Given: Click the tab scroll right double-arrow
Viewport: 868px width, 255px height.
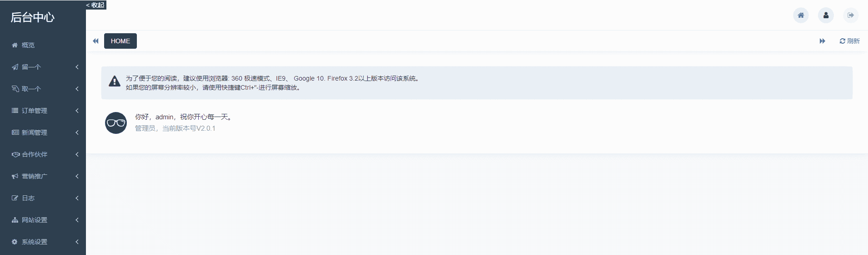Looking at the screenshot, I should tap(822, 41).
